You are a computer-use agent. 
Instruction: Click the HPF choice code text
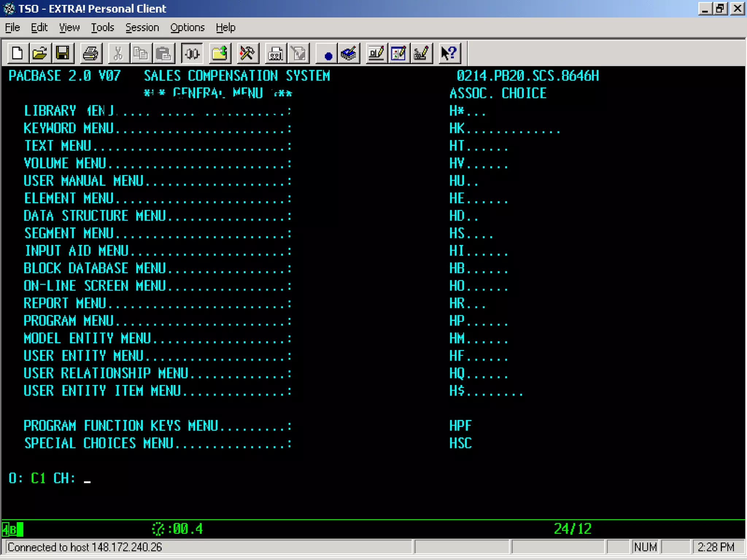coord(460,426)
